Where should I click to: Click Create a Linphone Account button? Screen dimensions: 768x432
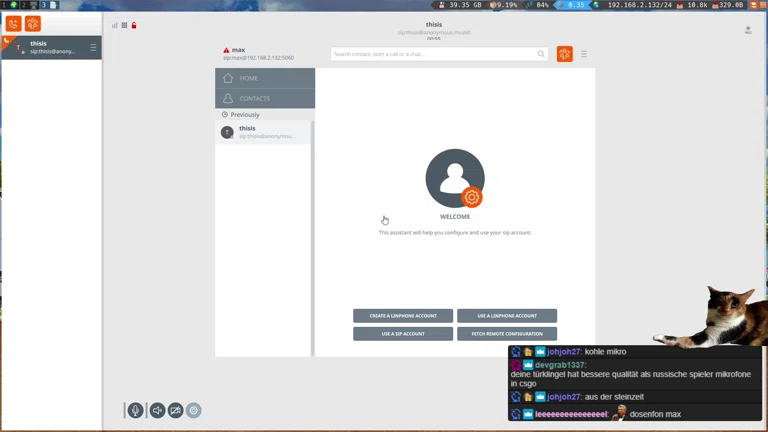[403, 316]
